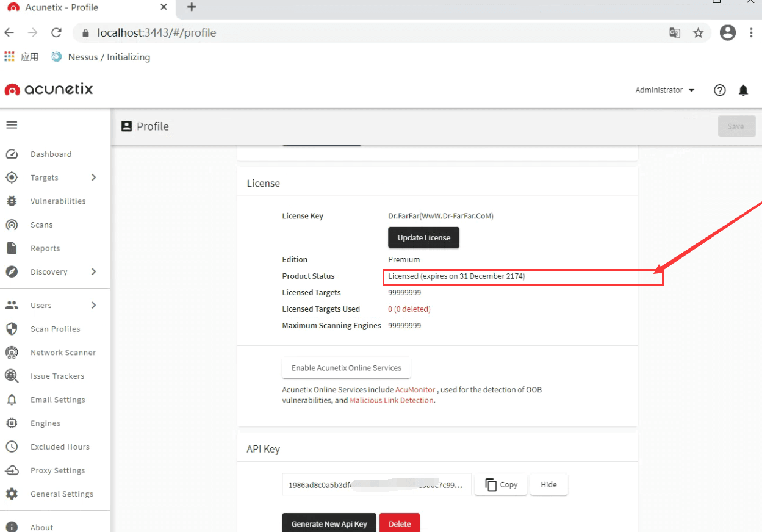
Task: Open the Malicious Link Detection link
Action: click(x=392, y=401)
